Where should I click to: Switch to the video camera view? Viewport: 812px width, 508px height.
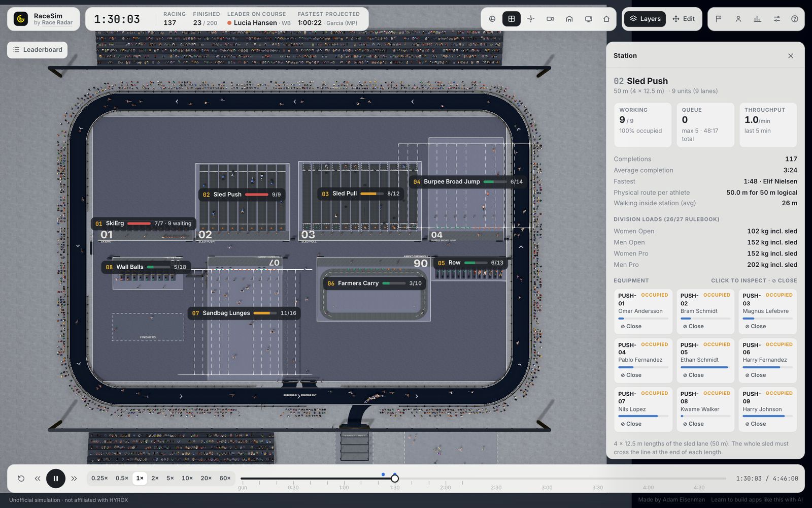point(550,19)
